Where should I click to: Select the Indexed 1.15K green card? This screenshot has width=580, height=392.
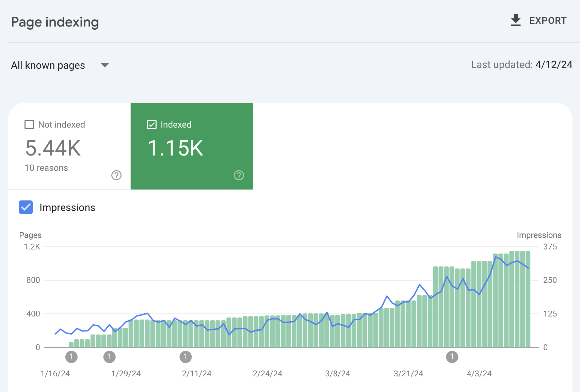(x=192, y=146)
